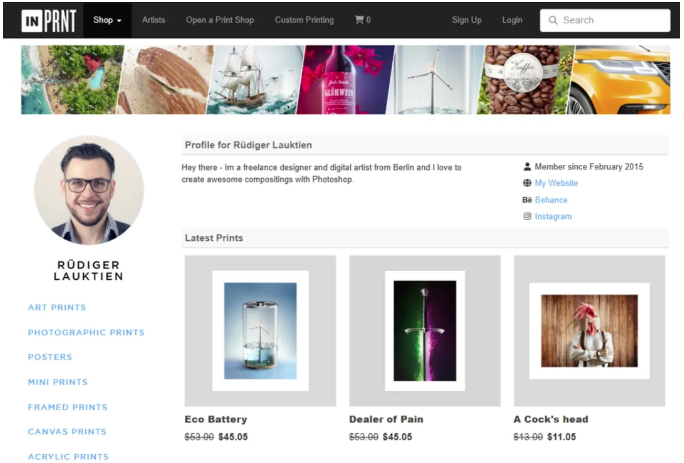The image size is (684, 463).
Task: Select Custom Printing in navigation
Action: (304, 20)
